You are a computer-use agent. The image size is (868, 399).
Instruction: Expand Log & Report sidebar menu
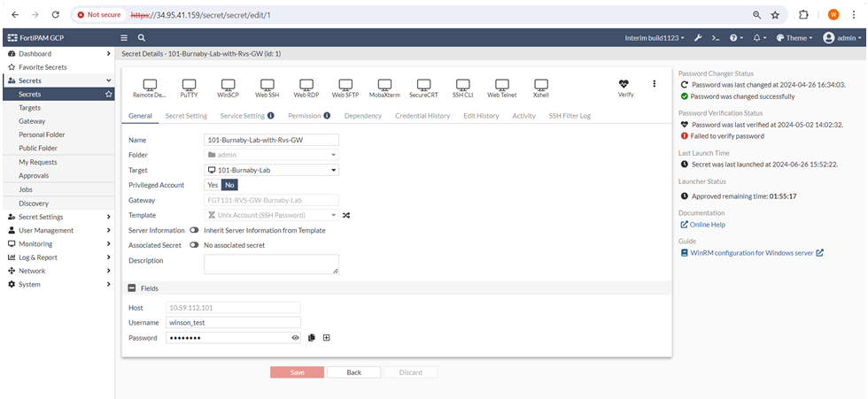click(58, 257)
